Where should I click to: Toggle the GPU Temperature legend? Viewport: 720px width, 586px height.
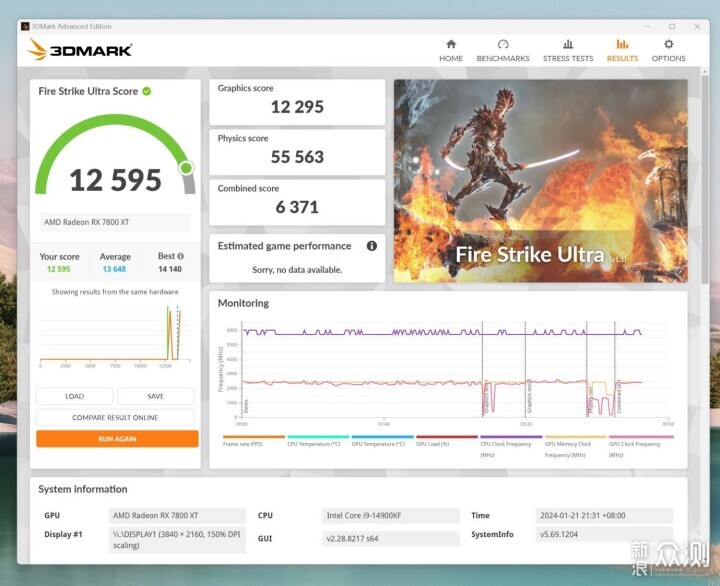(382, 442)
